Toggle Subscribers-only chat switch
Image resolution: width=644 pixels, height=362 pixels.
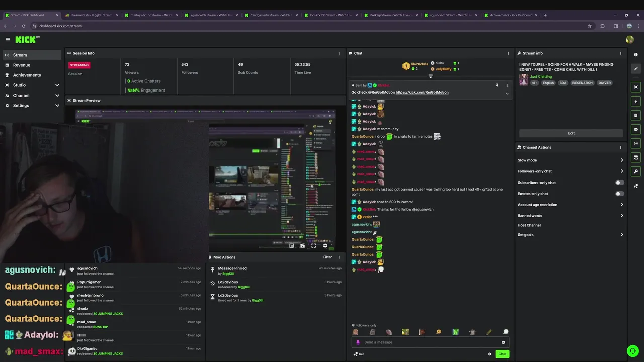click(619, 183)
